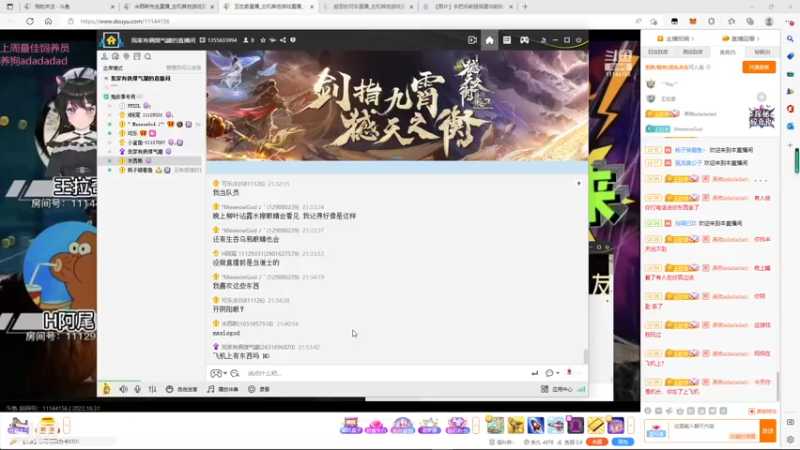Open the grid panel icon beside home tab
Image resolution: width=800 pixels, height=450 pixels.
click(x=507, y=40)
